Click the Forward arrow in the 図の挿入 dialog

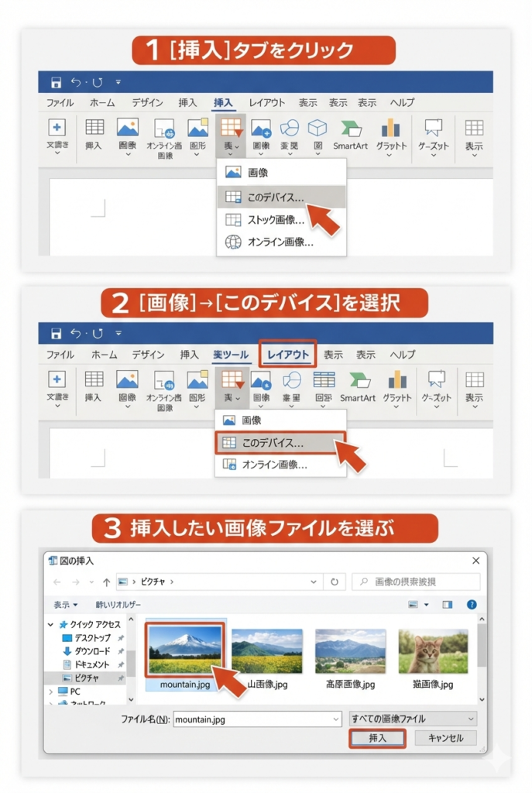point(76,582)
